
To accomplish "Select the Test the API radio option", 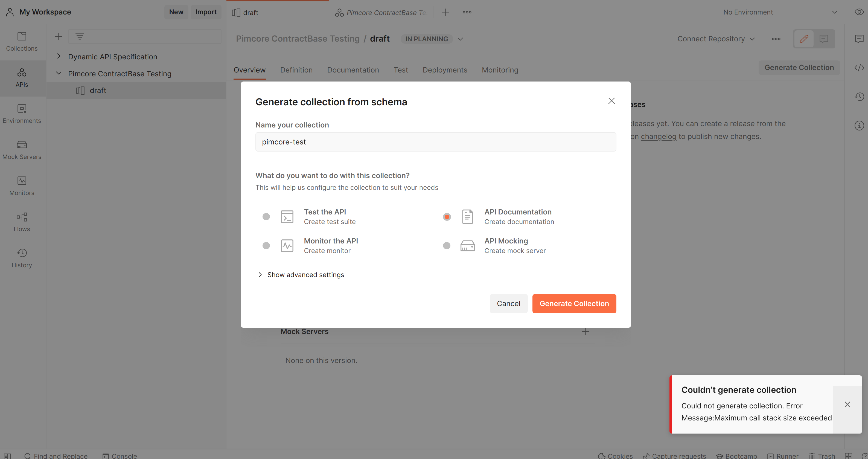I will (266, 216).
